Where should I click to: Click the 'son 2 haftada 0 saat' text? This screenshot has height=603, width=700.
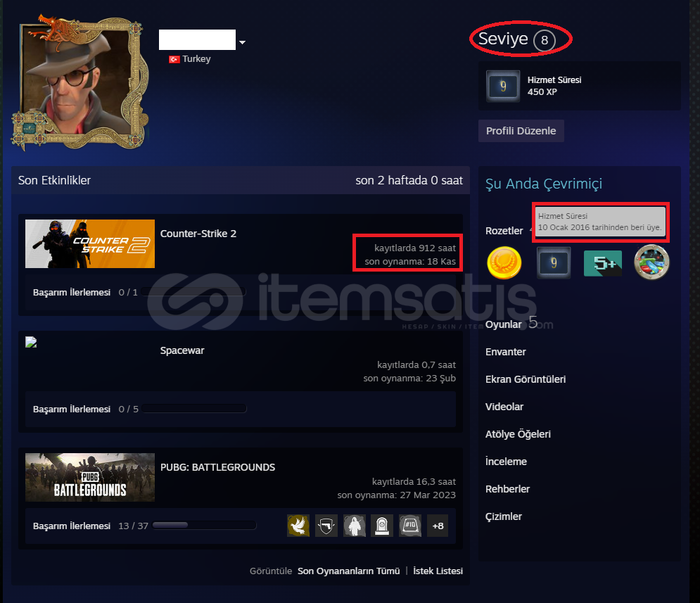[409, 180]
